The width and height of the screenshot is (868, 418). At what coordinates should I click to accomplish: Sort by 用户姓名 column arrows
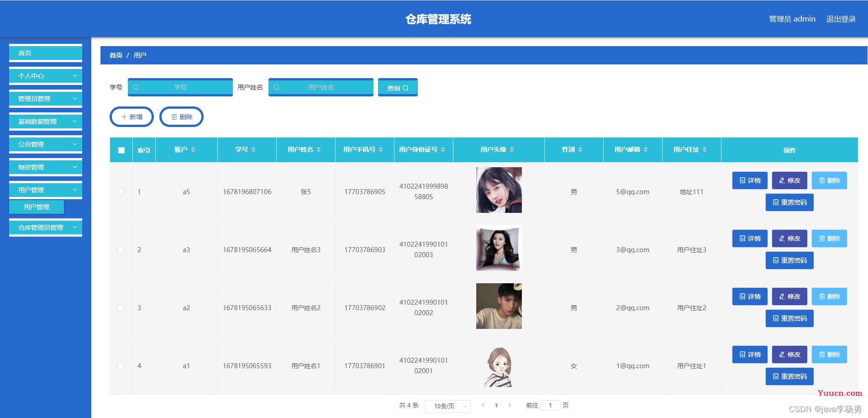pos(319,149)
